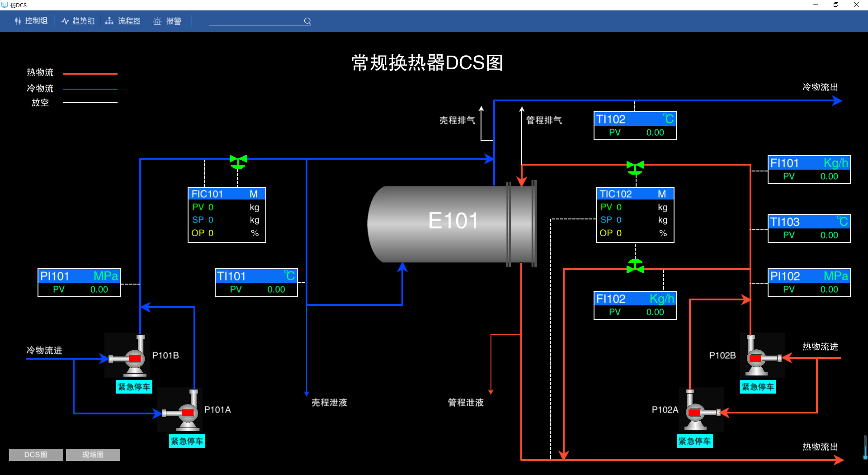This screenshot has height=475, width=868.
Task: Select the FIC101 cold flow control valve
Action: 238,161
